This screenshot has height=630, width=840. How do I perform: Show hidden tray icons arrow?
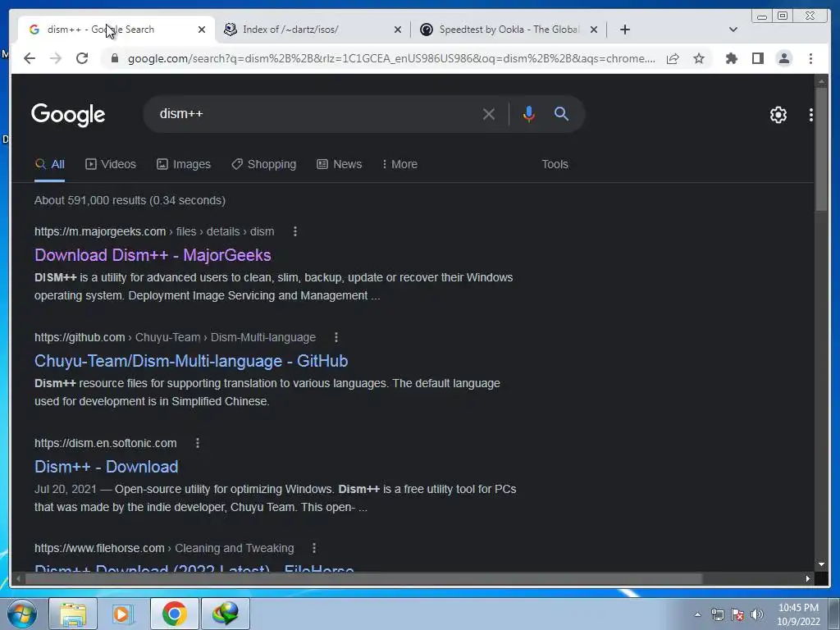click(x=697, y=614)
